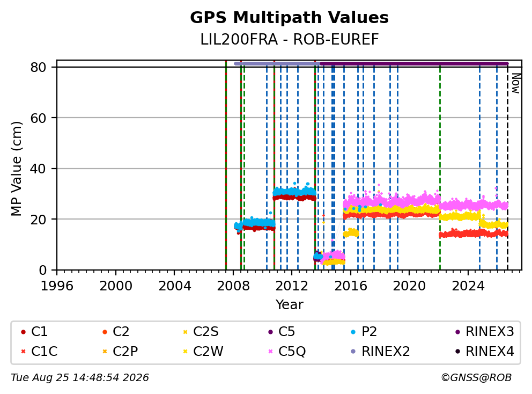Select the C5 purple legend marker

270,332
